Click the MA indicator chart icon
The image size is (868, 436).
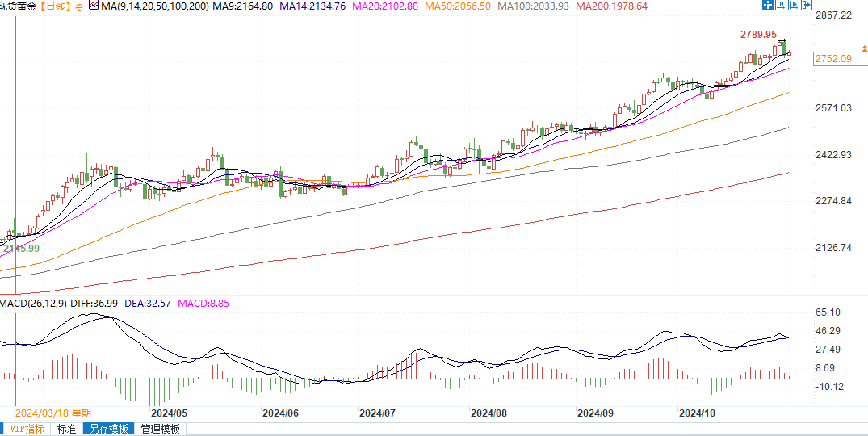[94, 6]
